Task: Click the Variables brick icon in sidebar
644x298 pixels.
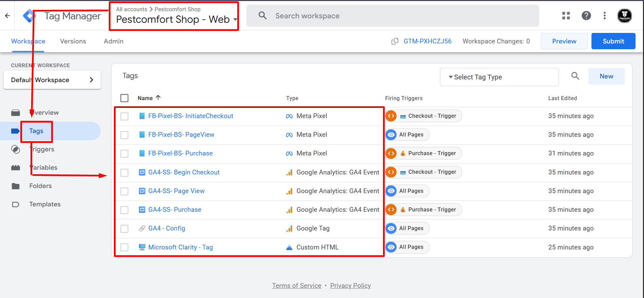Action: click(16, 168)
